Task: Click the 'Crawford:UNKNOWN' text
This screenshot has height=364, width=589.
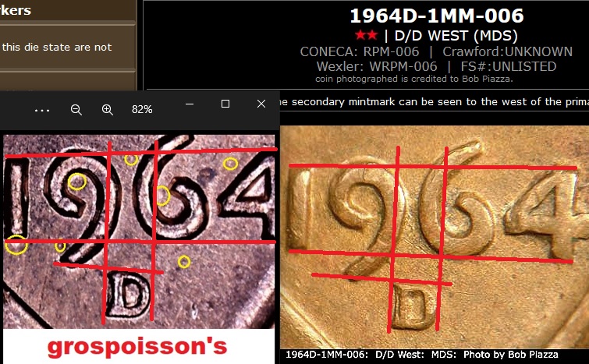Action: pyautogui.click(x=508, y=51)
